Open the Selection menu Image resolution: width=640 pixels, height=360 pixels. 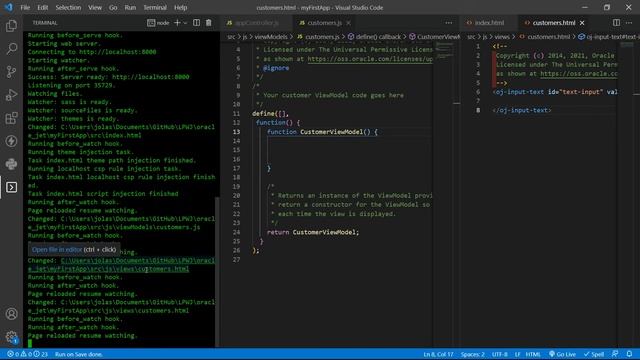68,7
